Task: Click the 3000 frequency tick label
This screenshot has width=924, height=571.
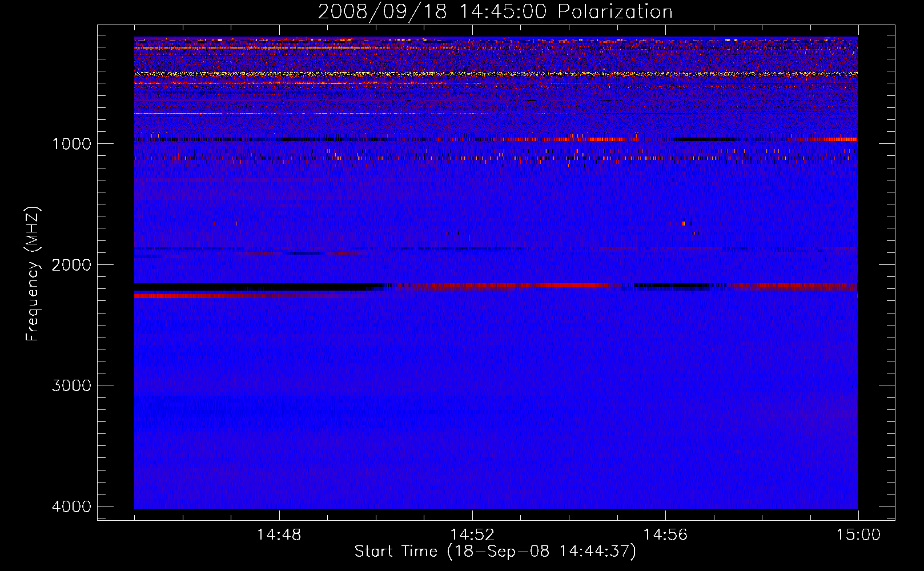Action: coord(71,385)
